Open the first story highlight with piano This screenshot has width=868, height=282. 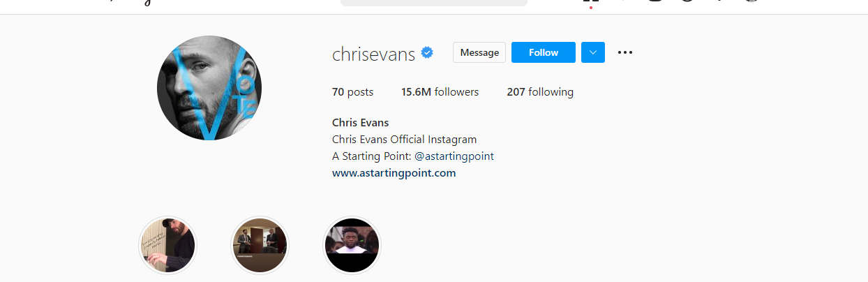pos(168,246)
